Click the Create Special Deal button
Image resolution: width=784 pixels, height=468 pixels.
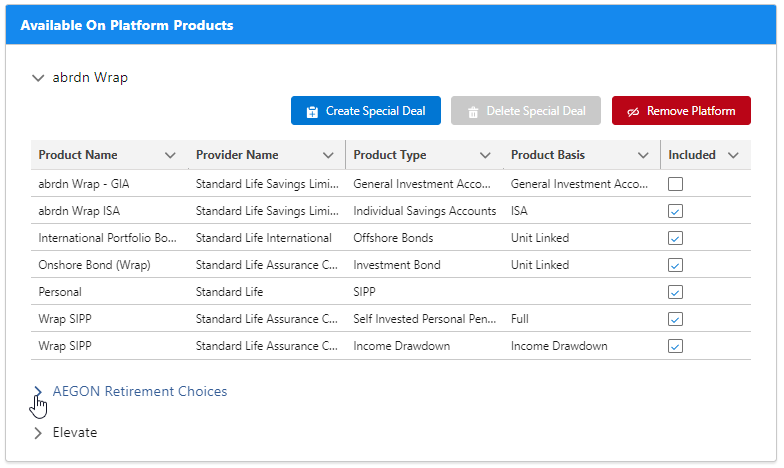click(365, 111)
